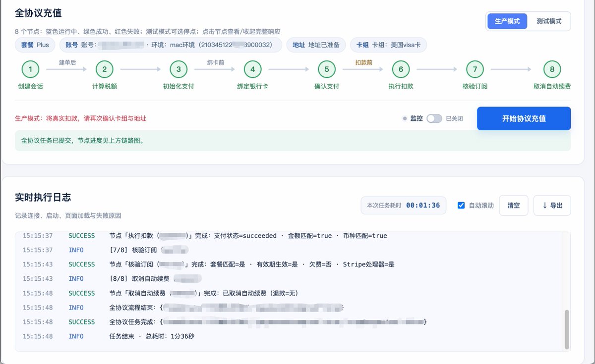
Task: Click the 账号 account chip
Action: coord(171,45)
